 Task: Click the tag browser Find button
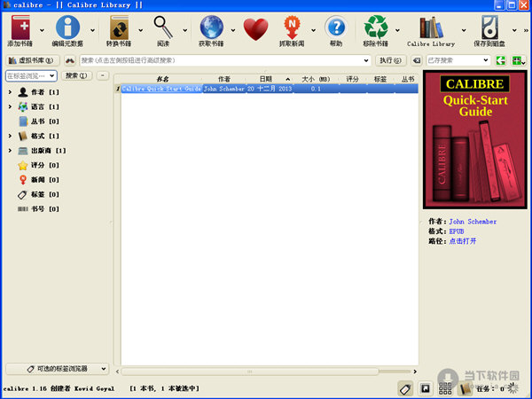[x=76, y=75]
